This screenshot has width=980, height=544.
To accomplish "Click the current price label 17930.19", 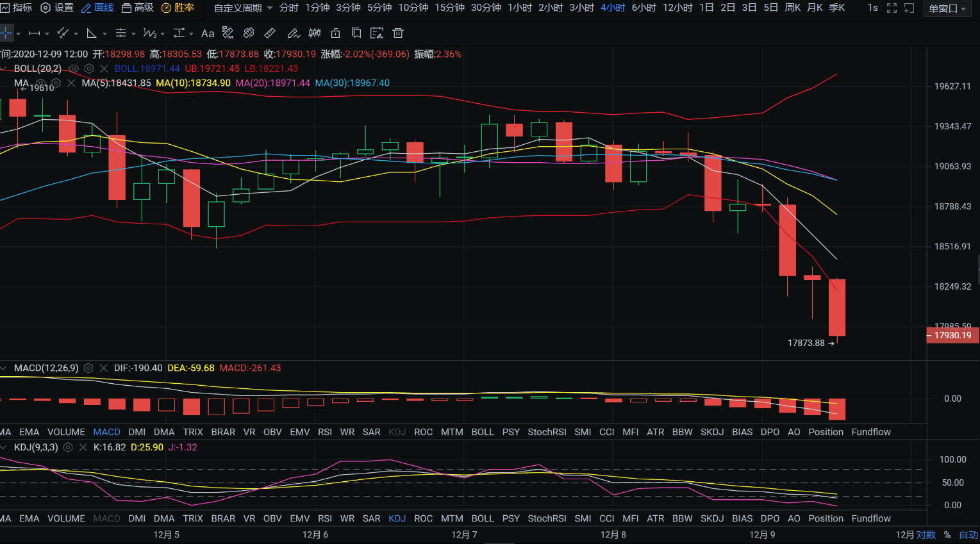I will [x=952, y=336].
